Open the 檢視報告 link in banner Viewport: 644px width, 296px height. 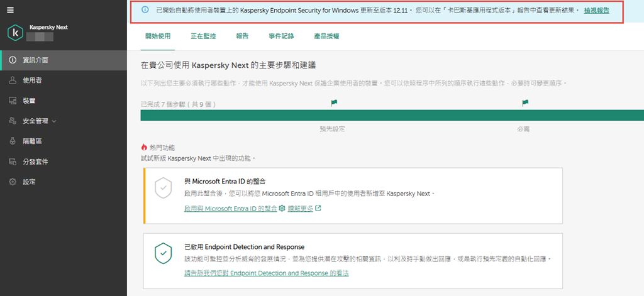coord(596,11)
